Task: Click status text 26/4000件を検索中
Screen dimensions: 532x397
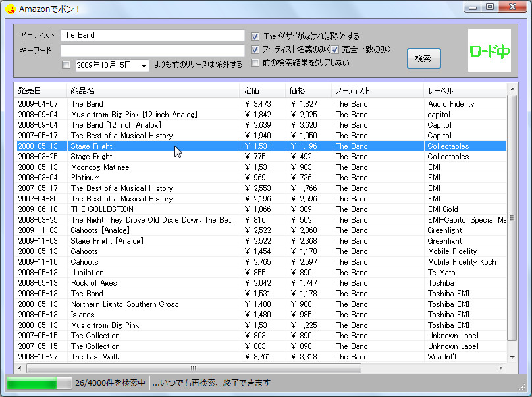Action: tap(110, 383)
